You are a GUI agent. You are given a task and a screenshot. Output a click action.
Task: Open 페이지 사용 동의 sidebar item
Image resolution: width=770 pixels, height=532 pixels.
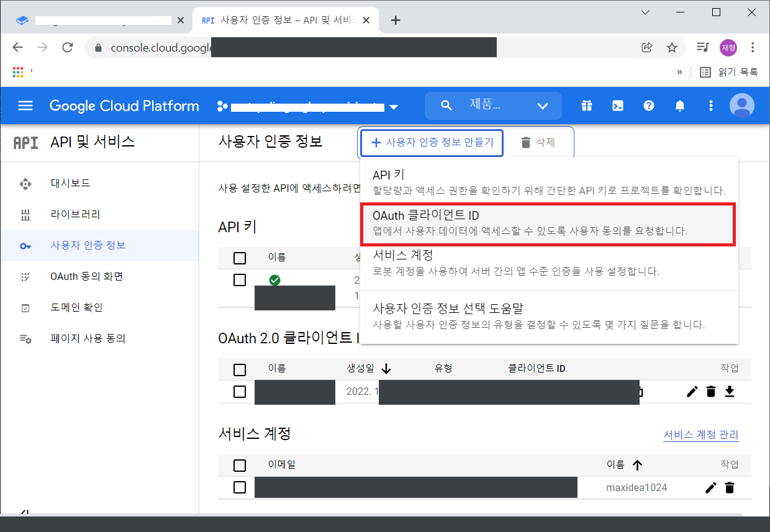pyautogui.click(x=99, y=338)
